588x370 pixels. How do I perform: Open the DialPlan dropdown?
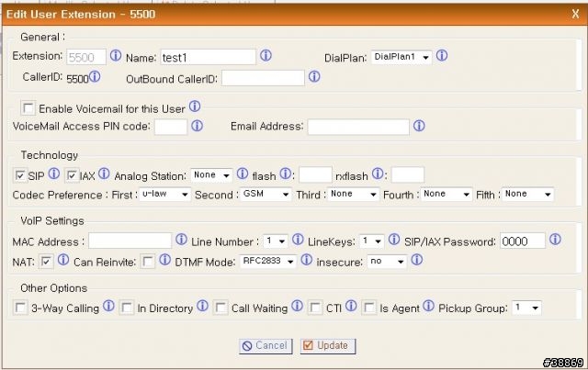[401, 57]
